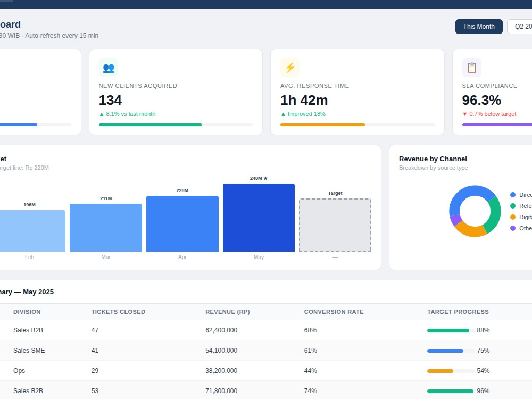Click the Revenue by Channel donut chart
The height and width of the screenshot is (399, 532).
pyautogui.click(x=475, y=211)
